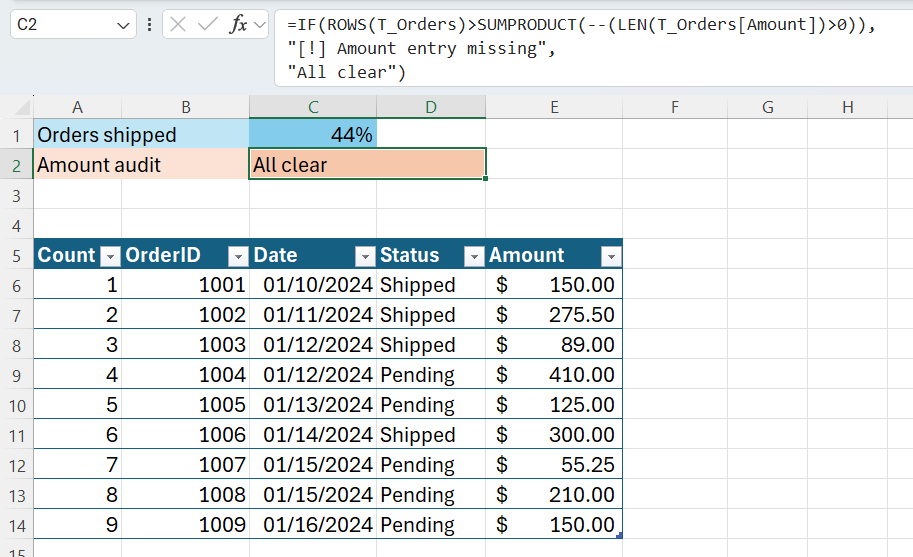Open the Amount column filter dropdown
Image resolution: width=913 pixels, height=557 pixels.
coord(611,256)
